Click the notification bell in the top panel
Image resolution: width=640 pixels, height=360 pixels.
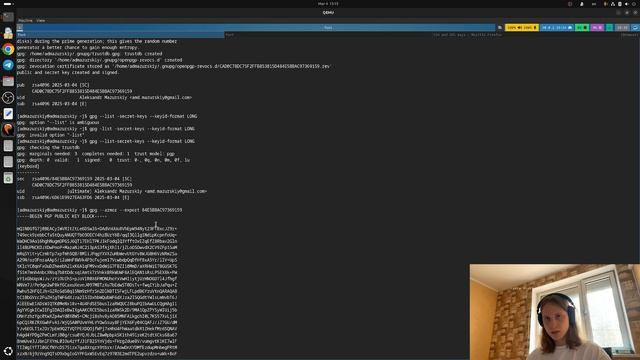(x=582, y=4)
